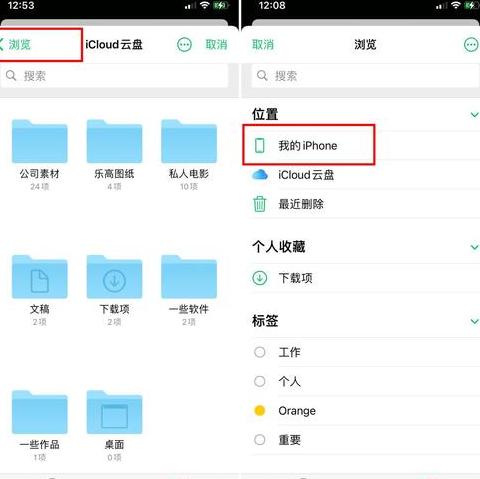The height and width of the screenshot is (479, 480).
Task: Focus the 搜索 field in iCloud云盘
Action: point(114,76)
